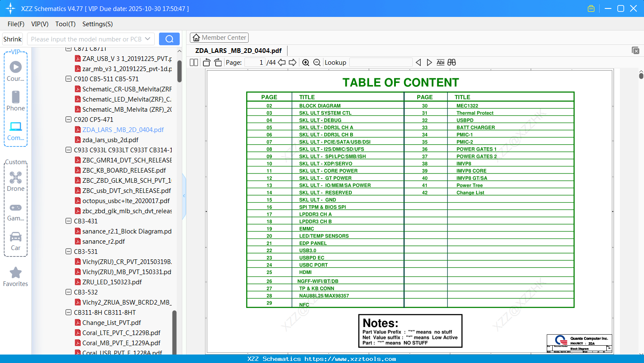Collapse the C933 C933L folder

(69, 150)
